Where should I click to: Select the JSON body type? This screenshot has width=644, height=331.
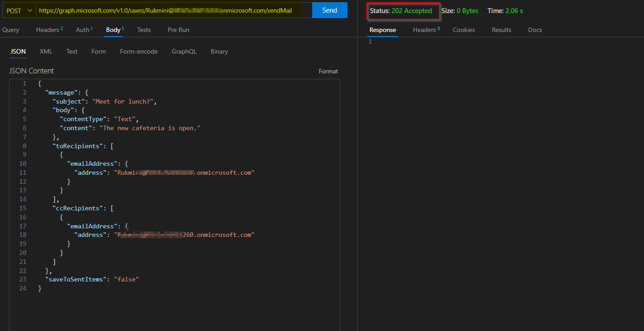click(x=18, y=51)
